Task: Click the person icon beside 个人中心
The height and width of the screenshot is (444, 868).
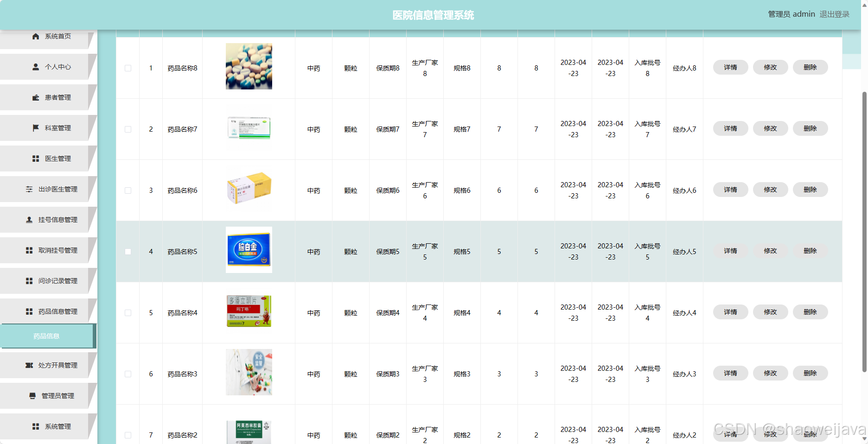Action: click(x=36, y=67)
